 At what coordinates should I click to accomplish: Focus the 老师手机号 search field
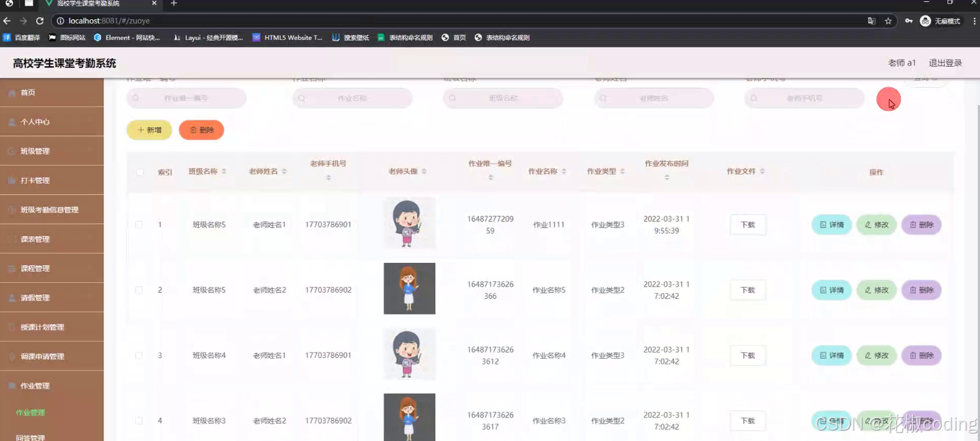(804, 98)
